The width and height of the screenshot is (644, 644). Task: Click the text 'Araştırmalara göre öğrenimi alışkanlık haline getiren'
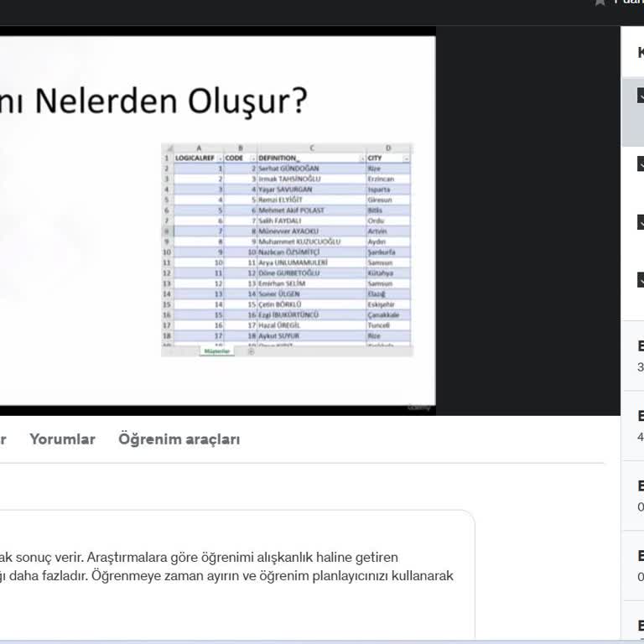click(x=242, y=558)
